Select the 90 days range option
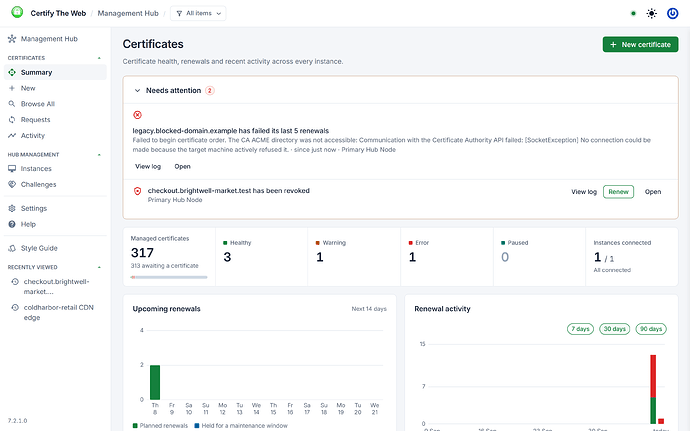Viewport: 690px width, 431px height. pyautogui.click(x=651, y=329)
